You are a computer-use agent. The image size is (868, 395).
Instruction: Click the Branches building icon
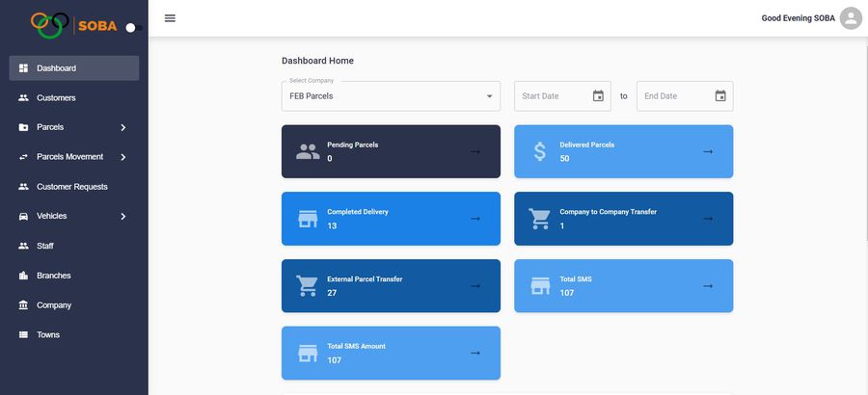23,276
